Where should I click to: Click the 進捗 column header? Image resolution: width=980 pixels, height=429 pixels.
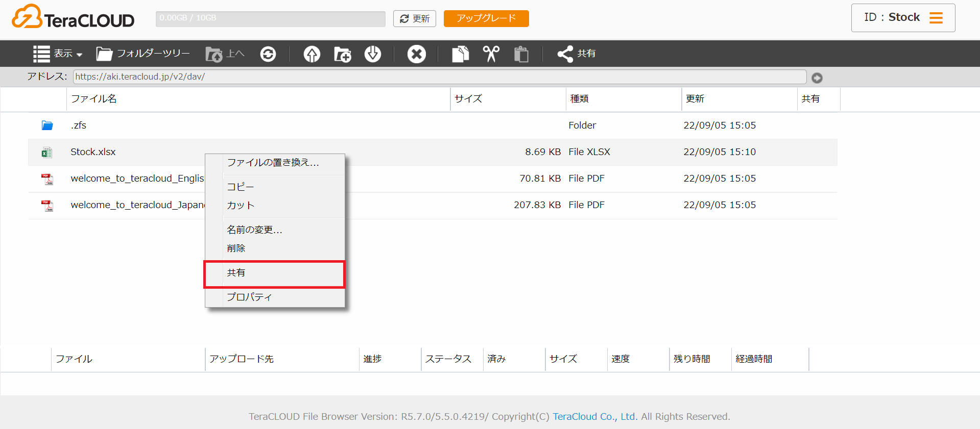point(390,359)
